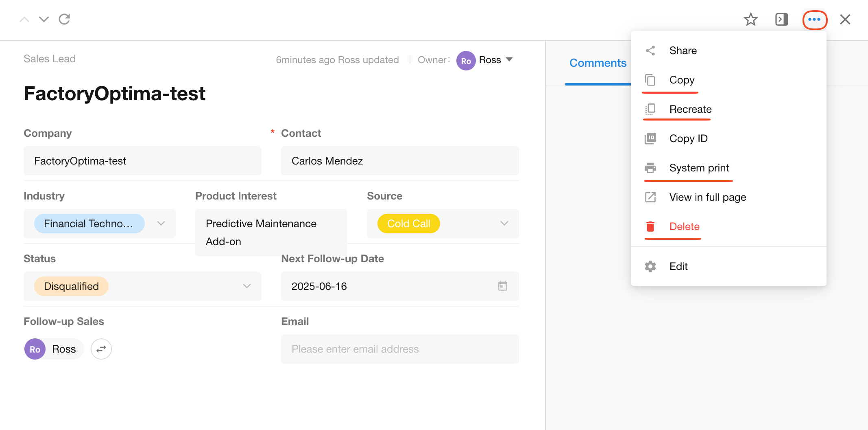This screenshot has width=868, height=430.
Task: Open the Owner Ross dropdown
Action: point(509,60)
